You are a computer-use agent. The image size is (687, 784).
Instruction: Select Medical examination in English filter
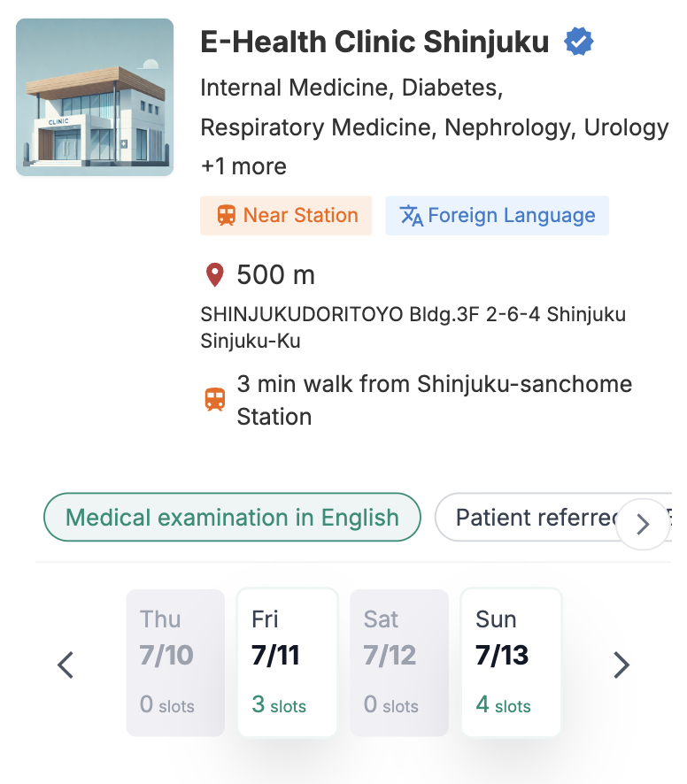point(232,517)
